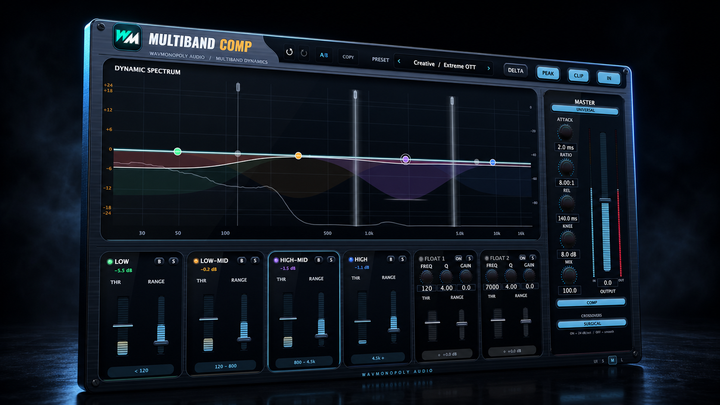Select the green LOW band node in spectrum
Screen dimensions: 720x405
tap(178, 152)
